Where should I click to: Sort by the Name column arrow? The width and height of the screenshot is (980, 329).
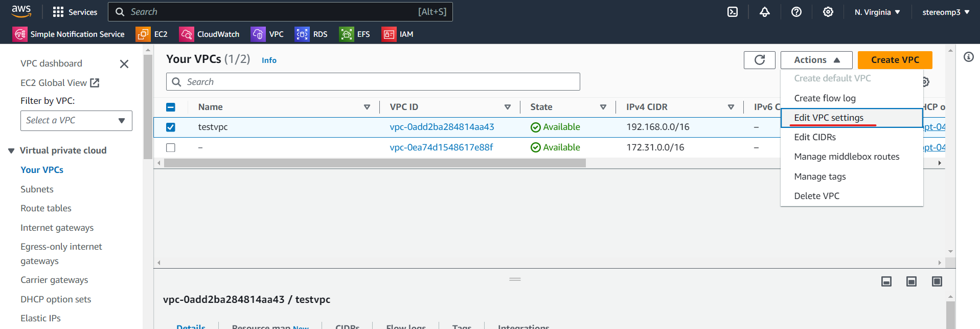coord(367,107)
